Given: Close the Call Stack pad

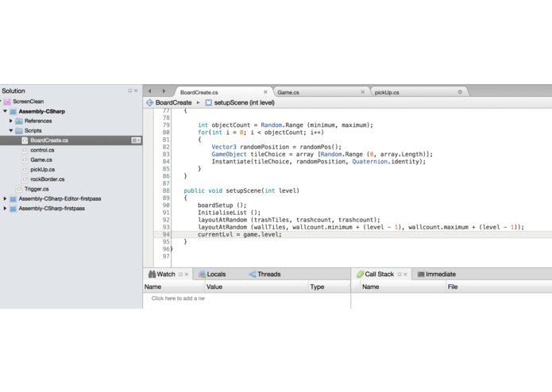Looking at the screenshot, I should point(406,275).
